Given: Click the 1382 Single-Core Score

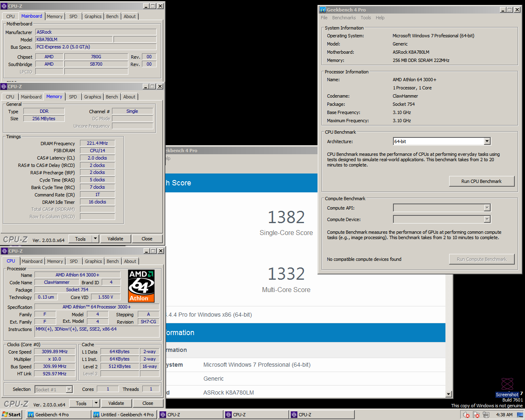Looking at the screenshot, I should (x=286, y=217).
